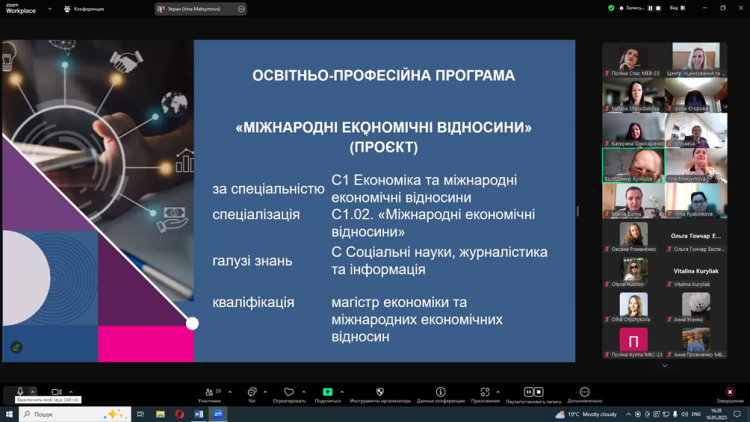The height and width of the screenshot is (422, 750).
Task: Open Данные конференции meeting info
Action: click(x=440, y=393)
